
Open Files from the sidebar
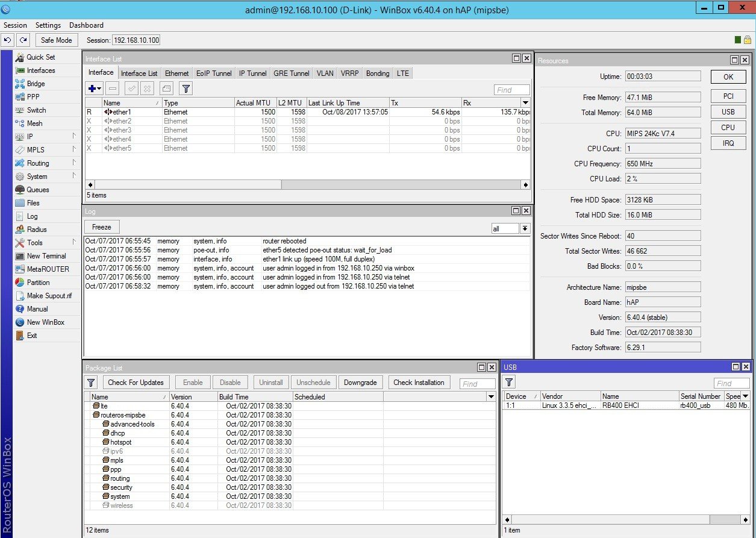[x=34, y=203]
